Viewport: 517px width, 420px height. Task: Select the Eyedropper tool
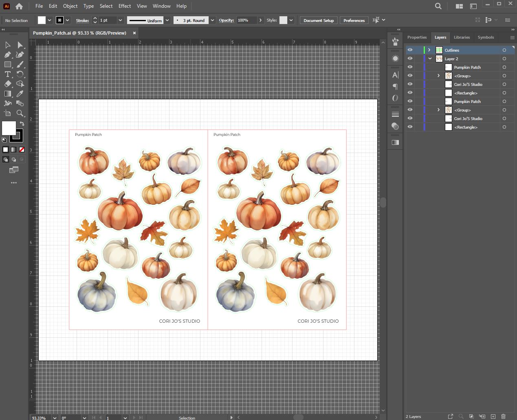click(20, 94)
